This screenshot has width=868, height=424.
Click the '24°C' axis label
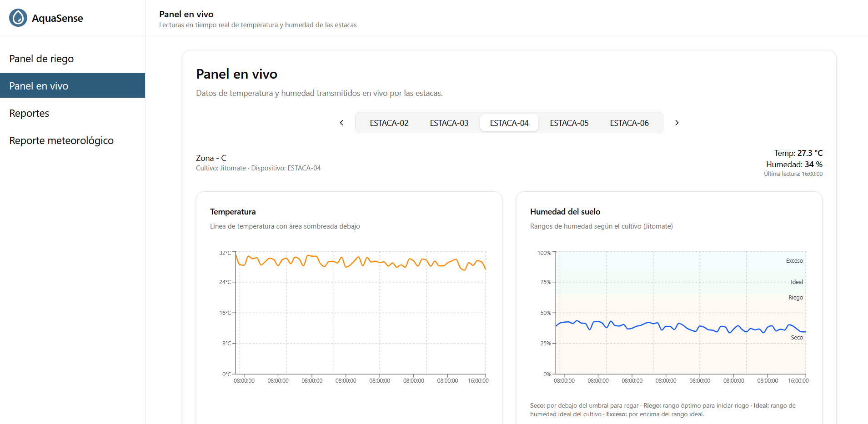click(x=225, y=282)
